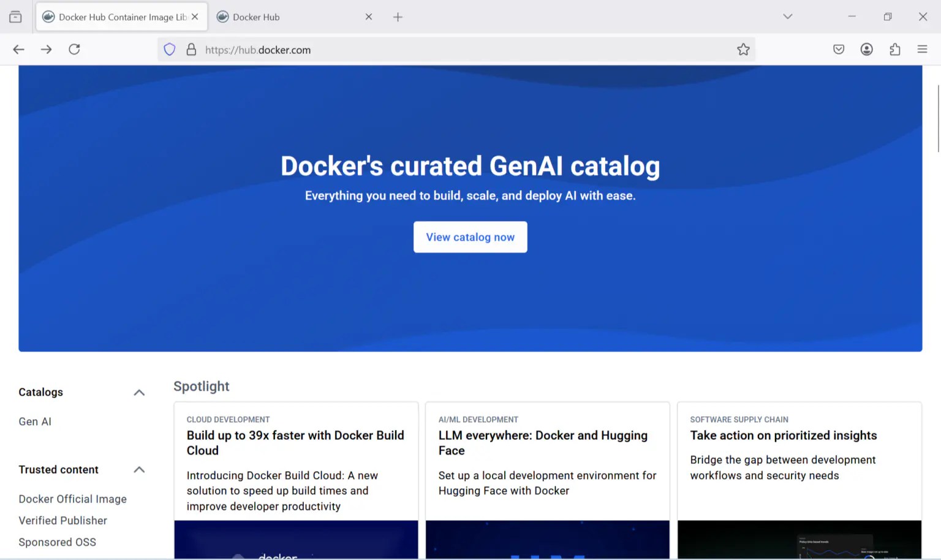Filter by Docker Official Image
This screenshot has height=560, width=941.
coord(73,499)
